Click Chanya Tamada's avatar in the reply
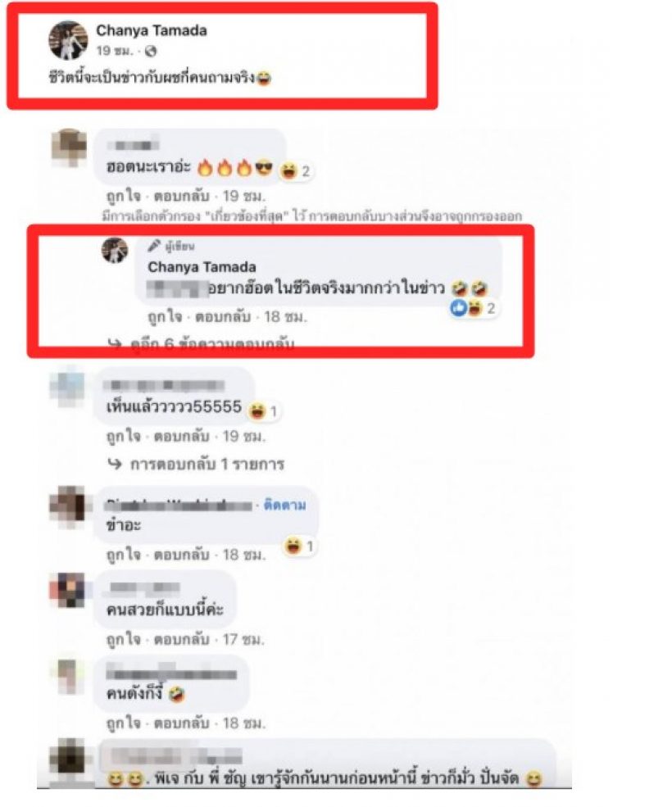 pos(115,251)
